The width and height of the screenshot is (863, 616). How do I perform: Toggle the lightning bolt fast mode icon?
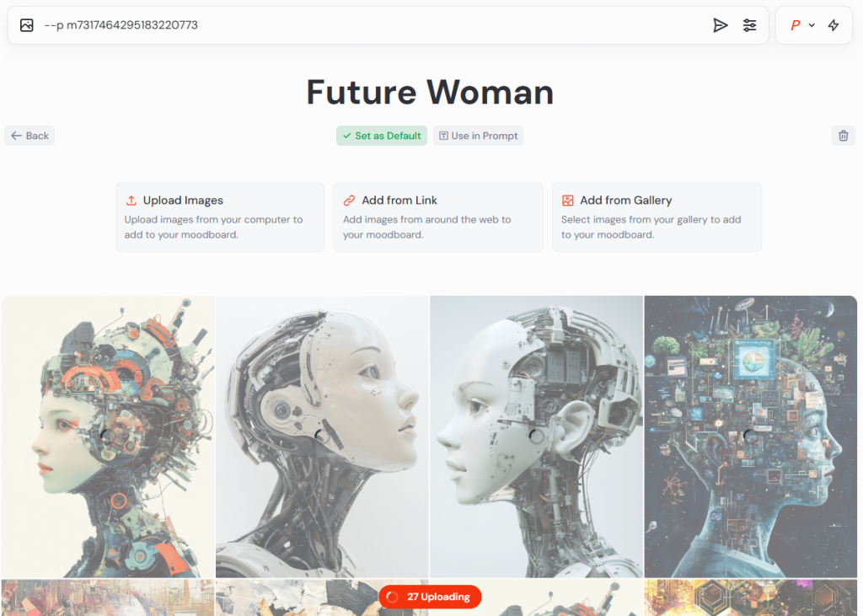(x=834, y=25)
